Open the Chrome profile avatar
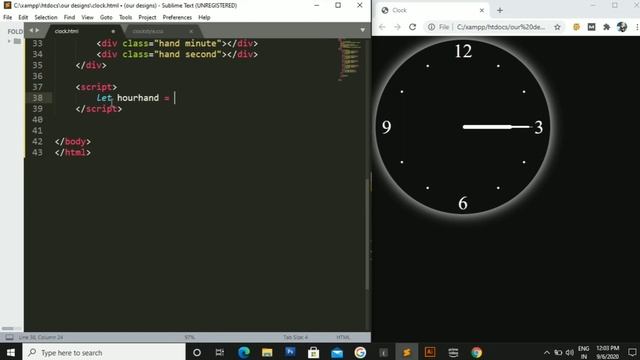This screenshot has height=360, width=640. coord(622,27)
